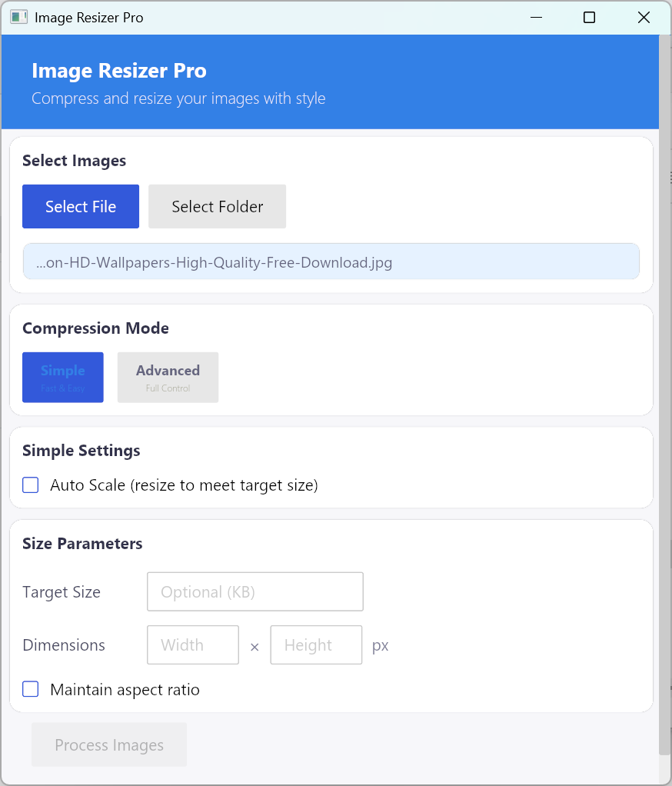The width and height of the screenshot is (672, 786).
Task: Click the selected HD-Wallpapers filename field
Action: coord(331,261)
